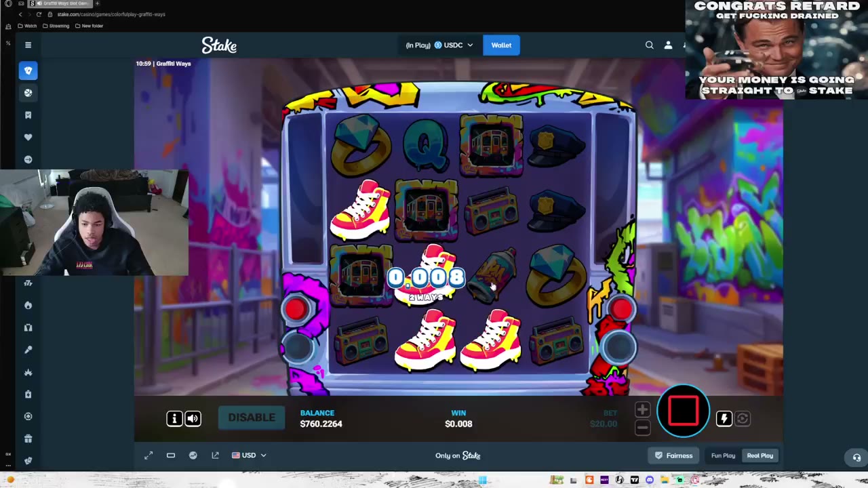
Task: Toggle turbo mode lightning icon
Action: [x=724, y=418]
